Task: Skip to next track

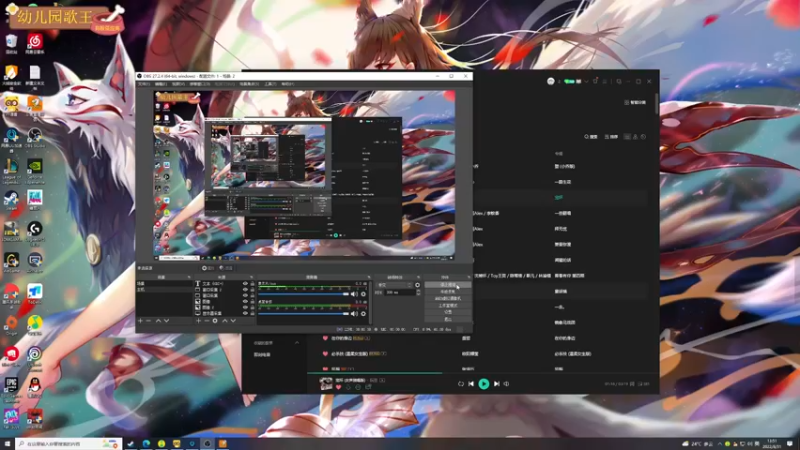Action: [x=496, y=384]
